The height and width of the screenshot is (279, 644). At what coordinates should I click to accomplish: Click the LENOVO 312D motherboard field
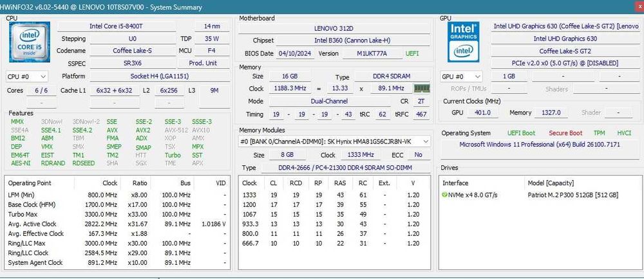[334, 28]
